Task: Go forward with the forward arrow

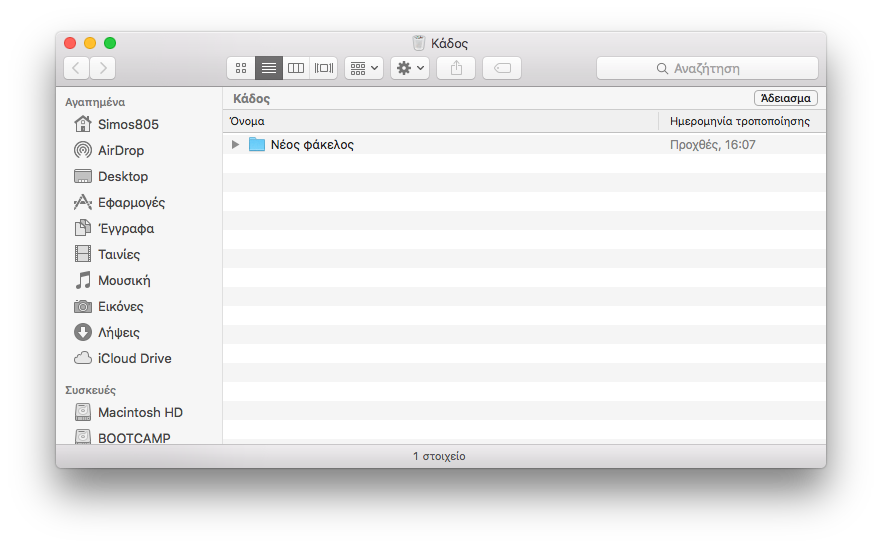Action: [103, 68]
